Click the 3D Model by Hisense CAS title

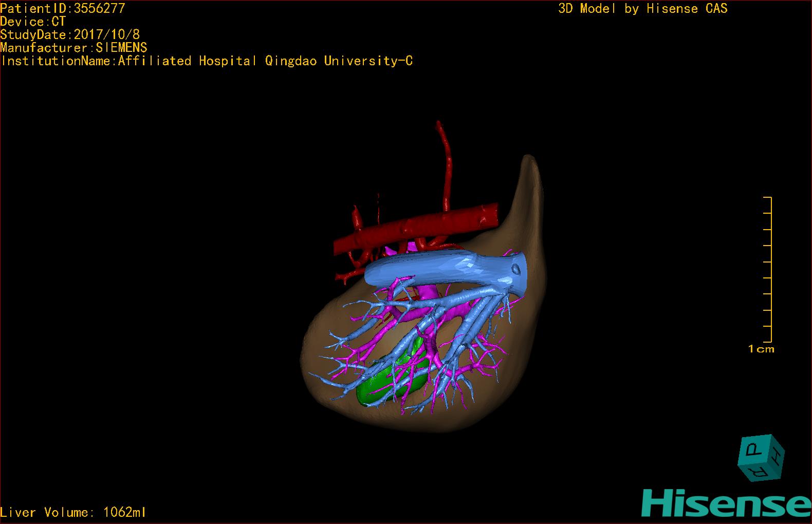pos(643,8)
